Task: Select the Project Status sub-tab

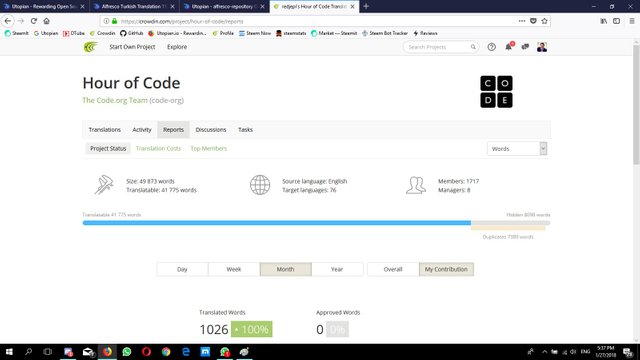Action: point(108,148)
